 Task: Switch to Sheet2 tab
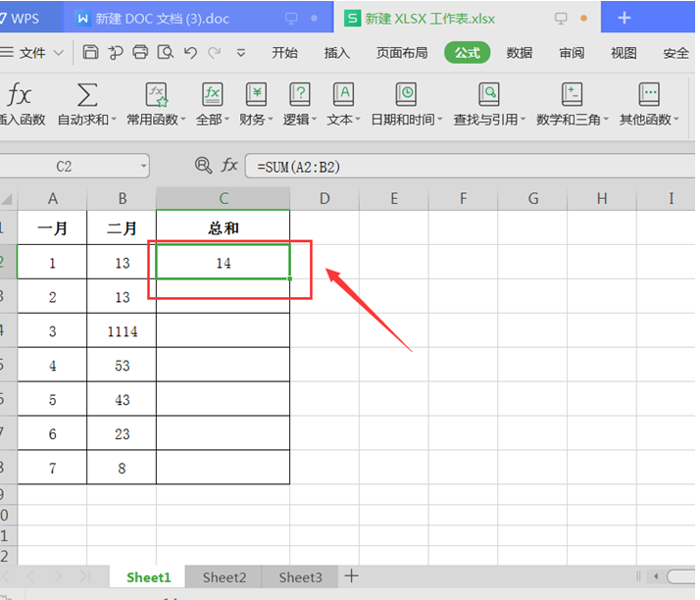pyautogui.click(x=225, y=577)
